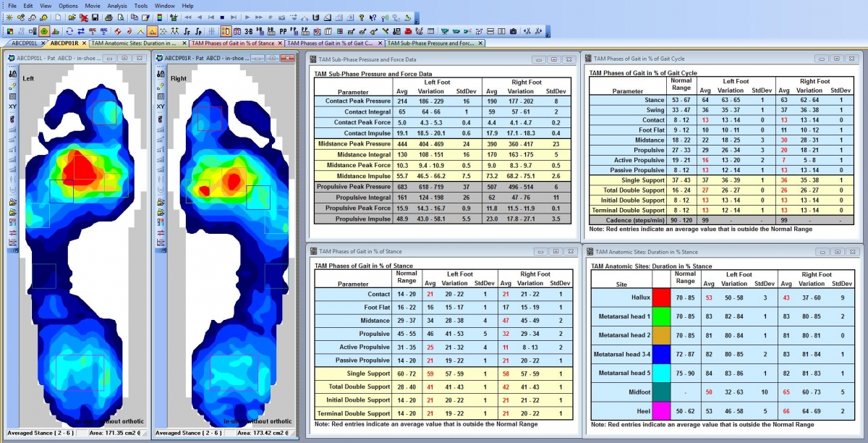This screenshot has width=868, height=443.
Task: Click the XY icon in the ABCDP01L window
Action: (x=12, y=107)
